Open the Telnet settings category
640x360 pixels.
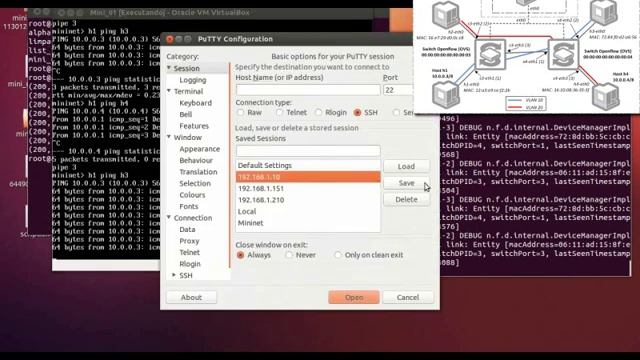click(189, 252)
